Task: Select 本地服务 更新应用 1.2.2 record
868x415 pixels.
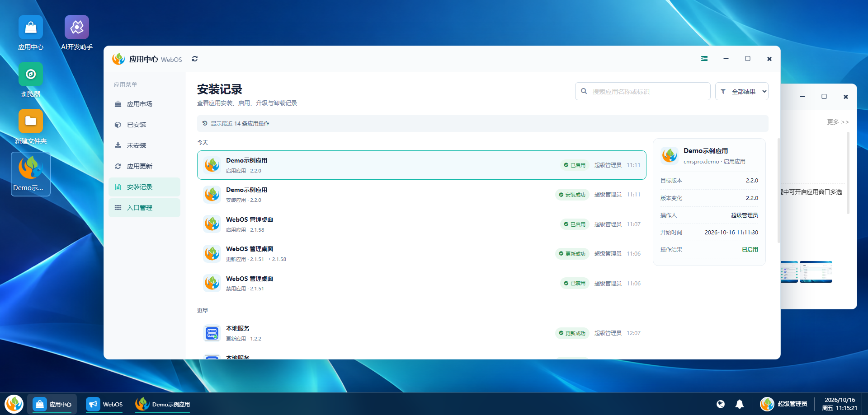Action: point(421,333)
